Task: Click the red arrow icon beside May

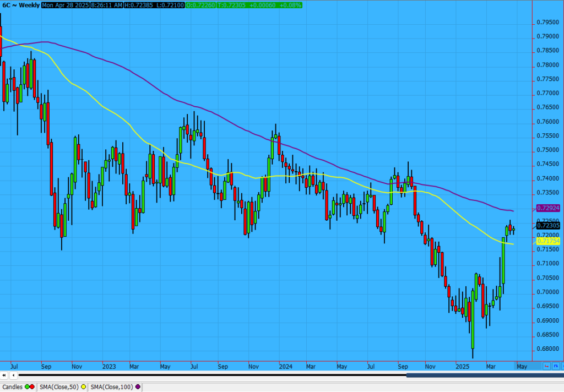Action: tap(546, 366)
